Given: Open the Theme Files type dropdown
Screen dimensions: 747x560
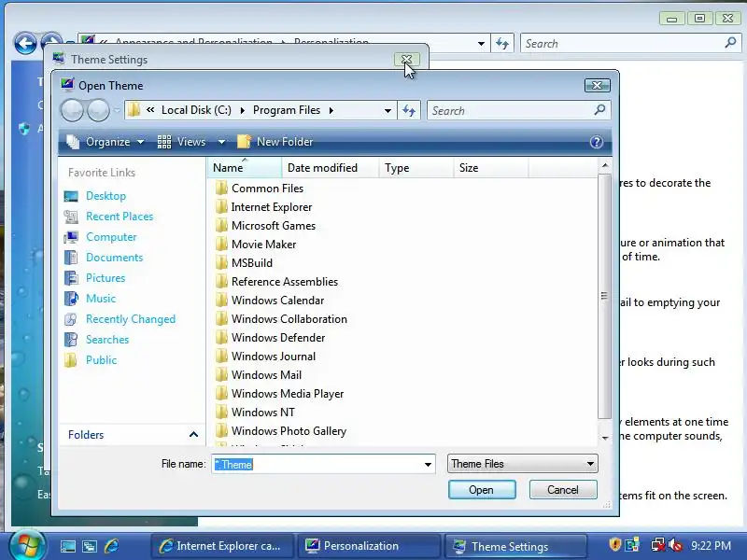Looking at the screenshot, I should (x=523, y=464).
